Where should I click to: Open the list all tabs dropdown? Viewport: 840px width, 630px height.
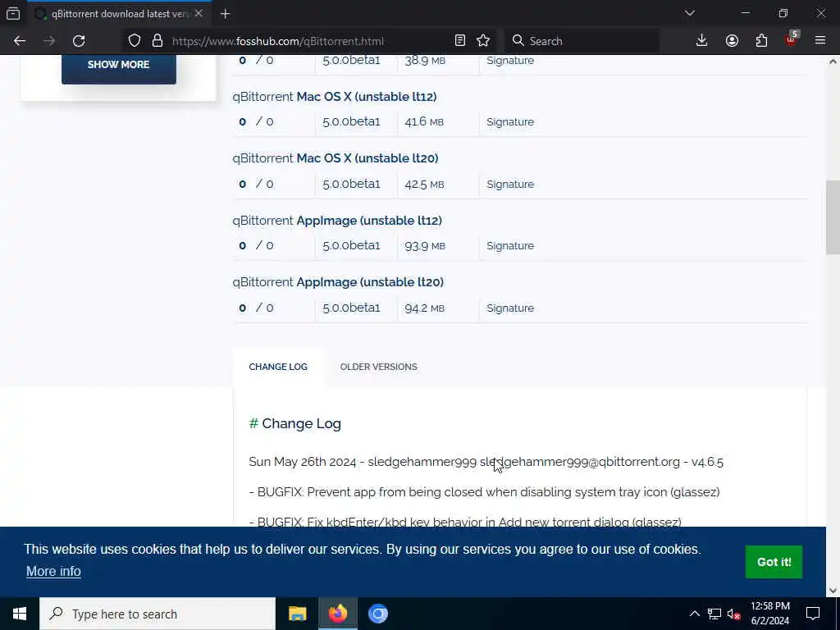[x=690, y=13]
